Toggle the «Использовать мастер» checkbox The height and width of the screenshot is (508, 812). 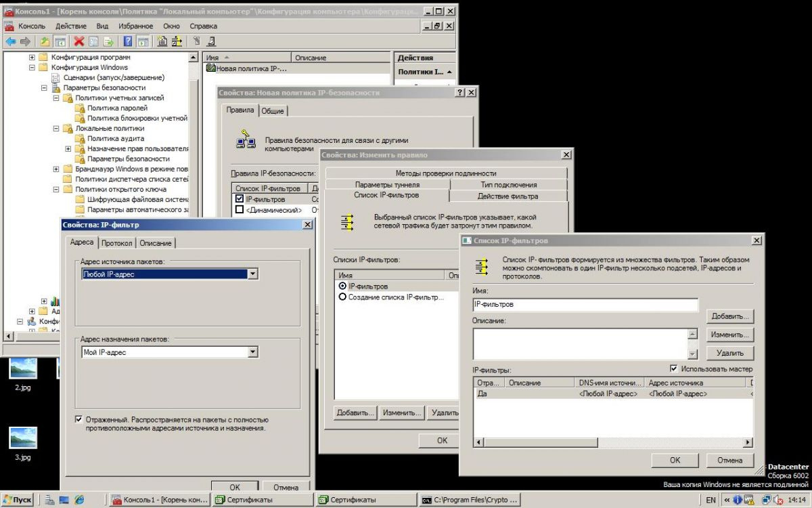tap(675, 369)
